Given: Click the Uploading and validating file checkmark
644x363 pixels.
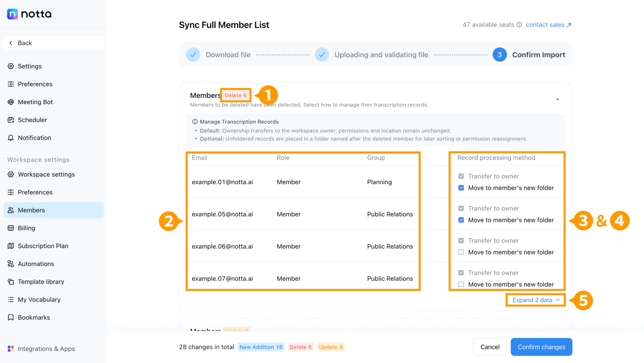Looking at the screenshot, I should (322, 55).
